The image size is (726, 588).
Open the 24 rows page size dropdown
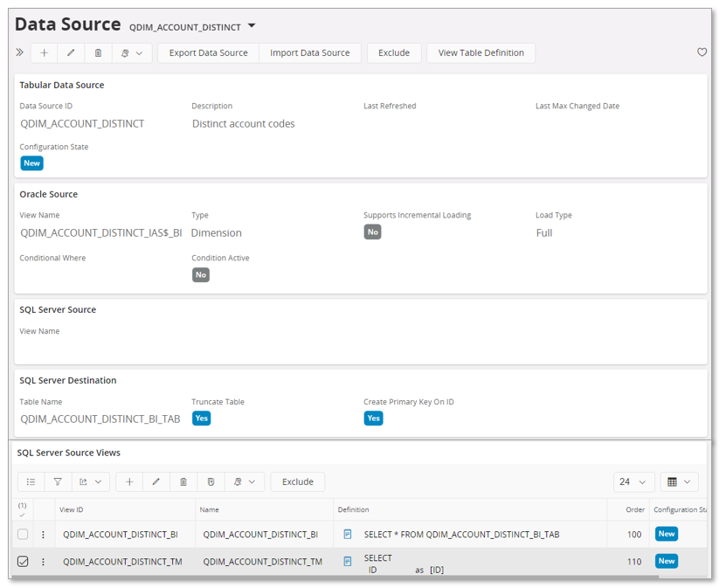coord(633,481)
